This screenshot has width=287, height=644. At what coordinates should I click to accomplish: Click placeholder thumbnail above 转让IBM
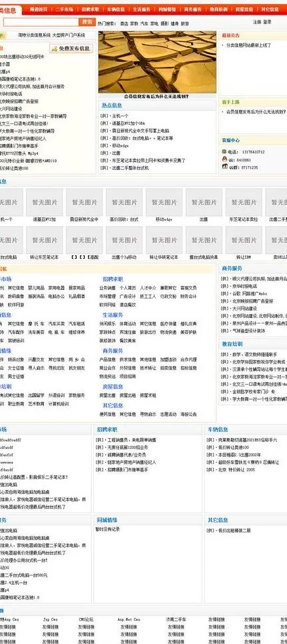pyautogui.click(x=244, y=240)
